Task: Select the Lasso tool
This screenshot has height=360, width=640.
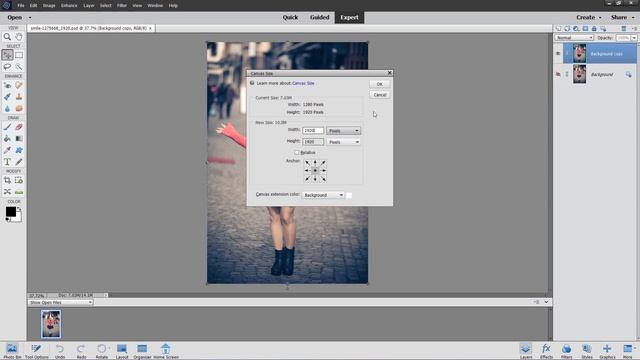Action: (x=7, y=67)
